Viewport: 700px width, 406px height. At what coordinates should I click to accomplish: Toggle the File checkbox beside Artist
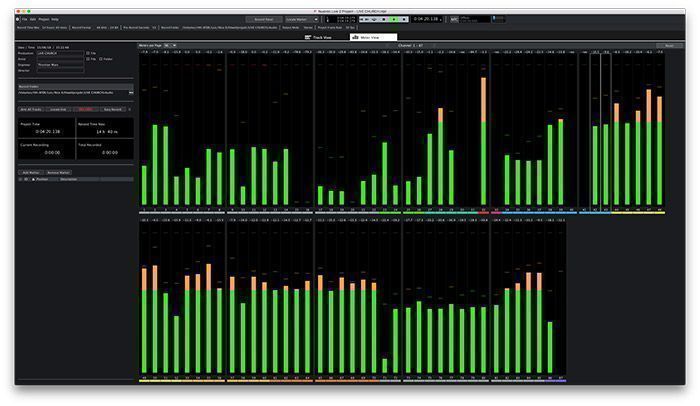[88, 59]
